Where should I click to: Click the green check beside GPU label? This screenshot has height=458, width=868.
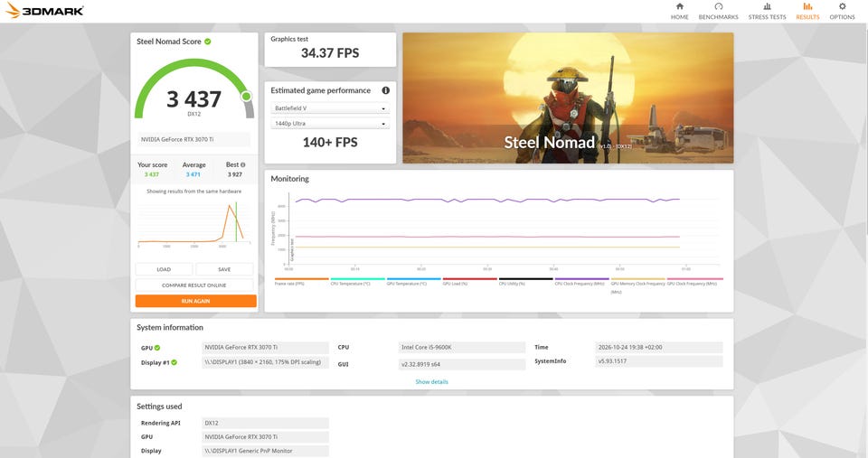tap(157, 348)
